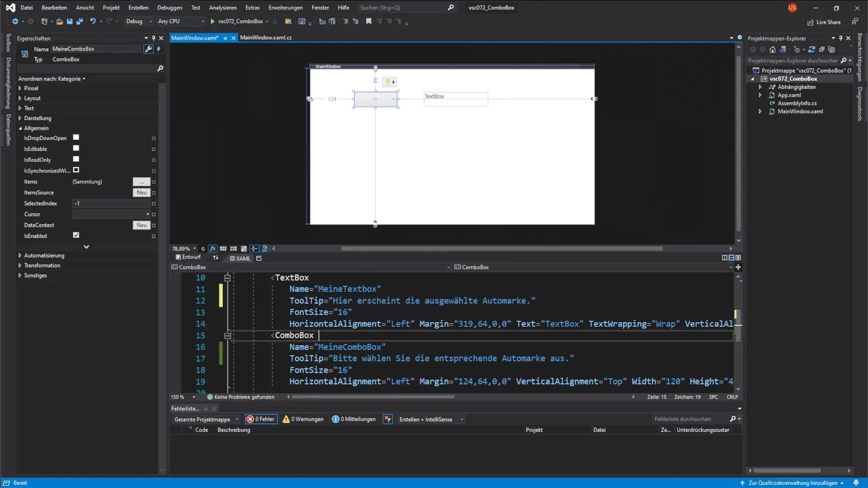Collapse the Allgemein category
The image size is (868, 488).
point(20,128)
